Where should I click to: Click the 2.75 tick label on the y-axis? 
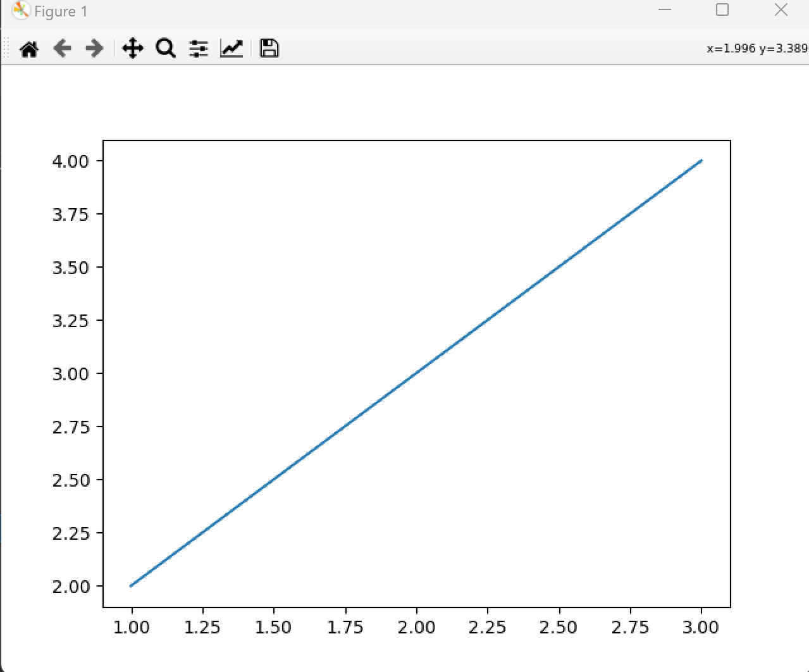pyautogui.click(x=70, y=427)
